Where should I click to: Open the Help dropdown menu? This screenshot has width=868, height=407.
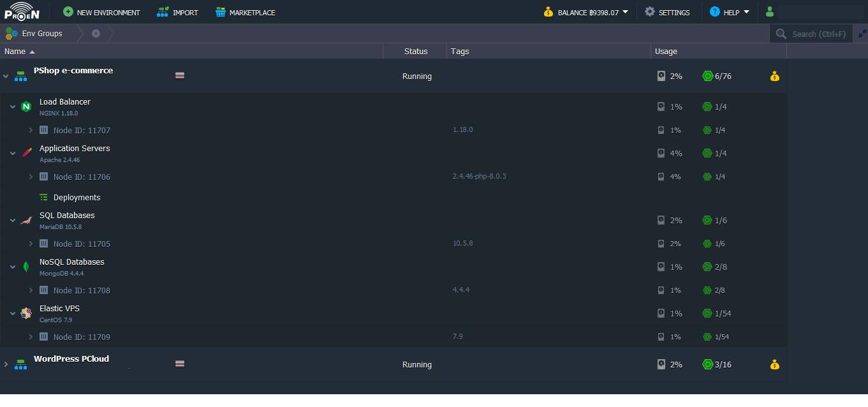(x=730, y=12)
